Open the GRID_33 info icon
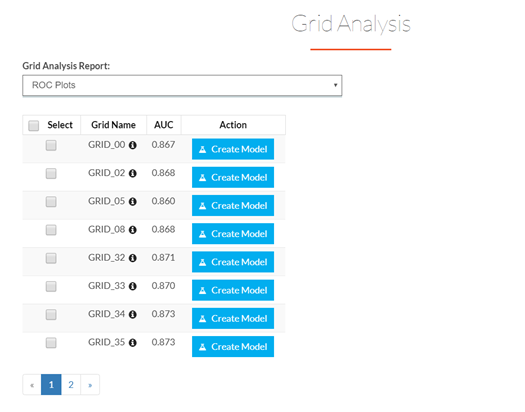This screenshot has height=412, width=525. click(133, 286)
